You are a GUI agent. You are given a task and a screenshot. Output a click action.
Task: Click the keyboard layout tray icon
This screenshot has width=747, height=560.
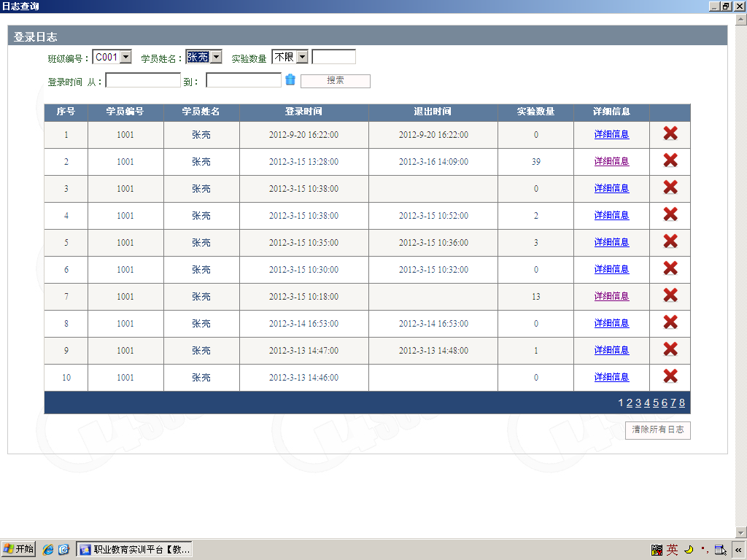(657, 550)
